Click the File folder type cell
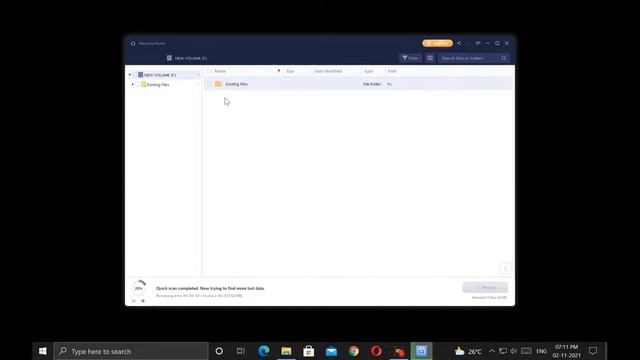Screen dimensions: 640x360 tap(372, 84)
